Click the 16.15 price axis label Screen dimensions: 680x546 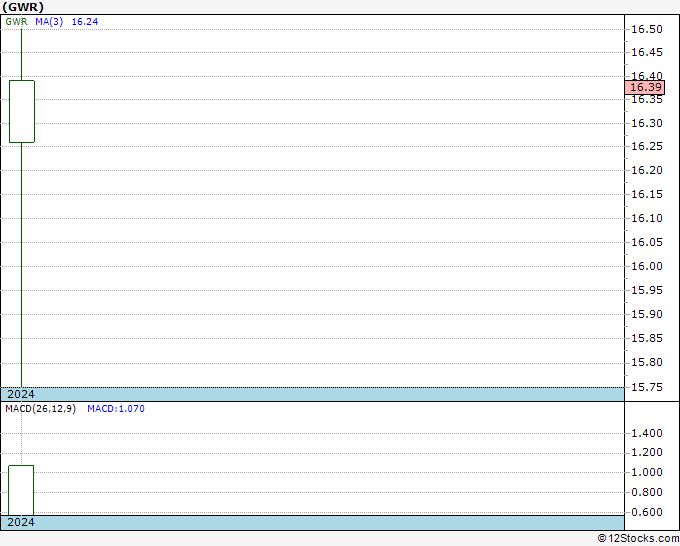click(647, 194)
